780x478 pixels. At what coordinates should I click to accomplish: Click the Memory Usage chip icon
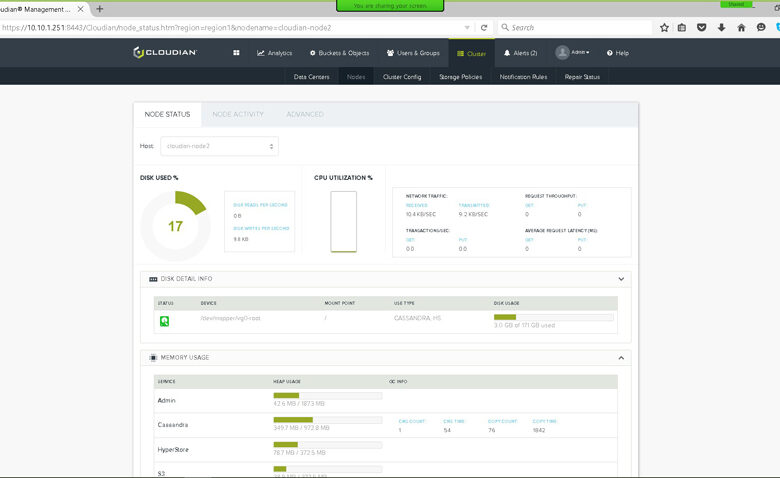click(153, 358)
